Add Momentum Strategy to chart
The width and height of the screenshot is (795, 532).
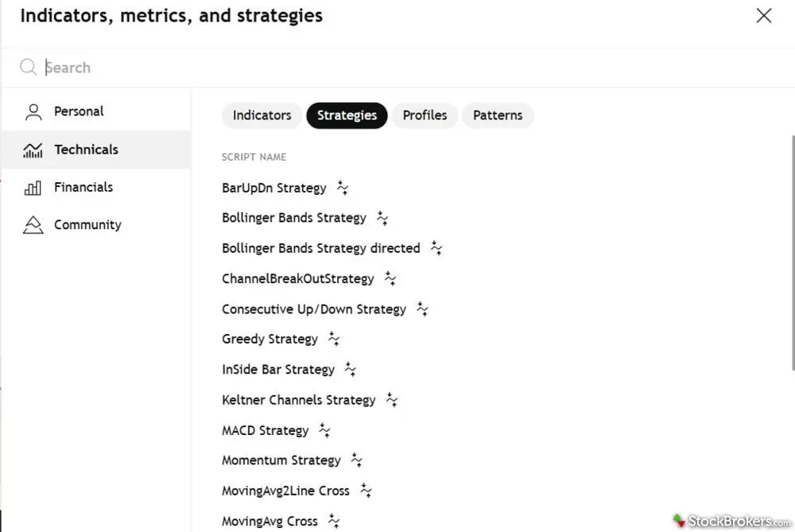281,460
